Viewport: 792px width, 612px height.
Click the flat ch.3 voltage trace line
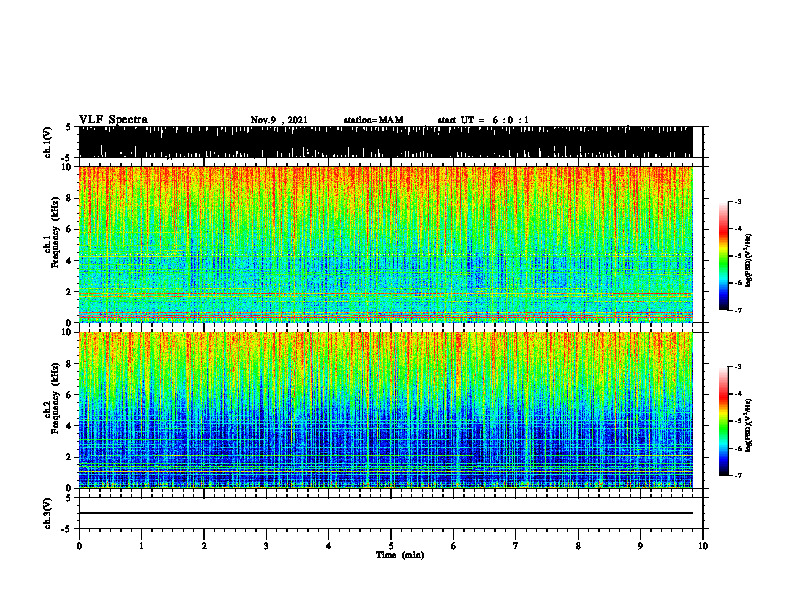[385, 513]
